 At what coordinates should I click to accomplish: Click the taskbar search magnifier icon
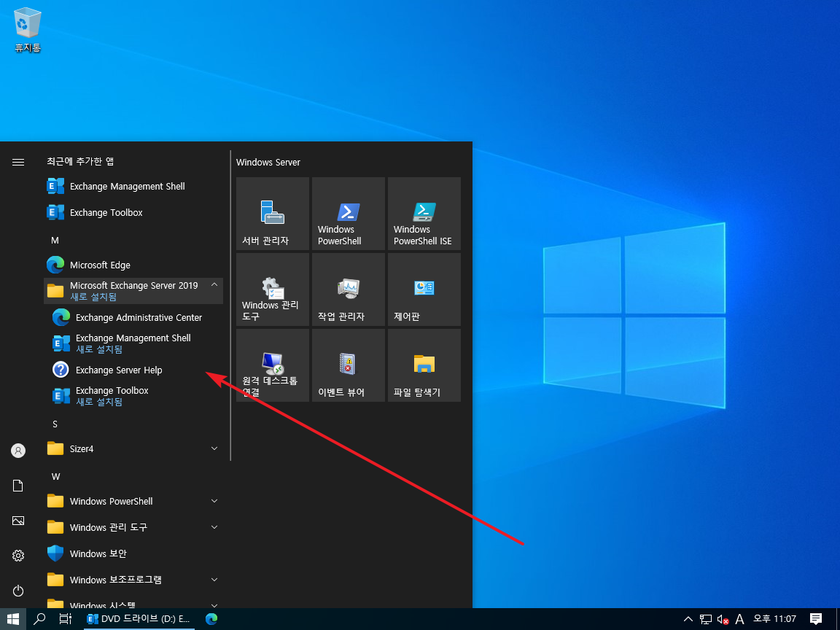click(39, 619)
